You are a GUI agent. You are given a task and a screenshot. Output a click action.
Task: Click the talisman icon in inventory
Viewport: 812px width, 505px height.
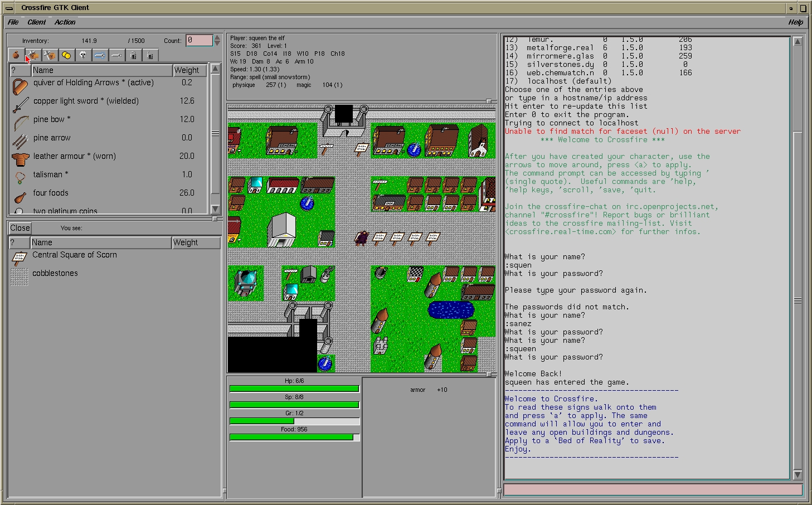(x=20, y=178)
